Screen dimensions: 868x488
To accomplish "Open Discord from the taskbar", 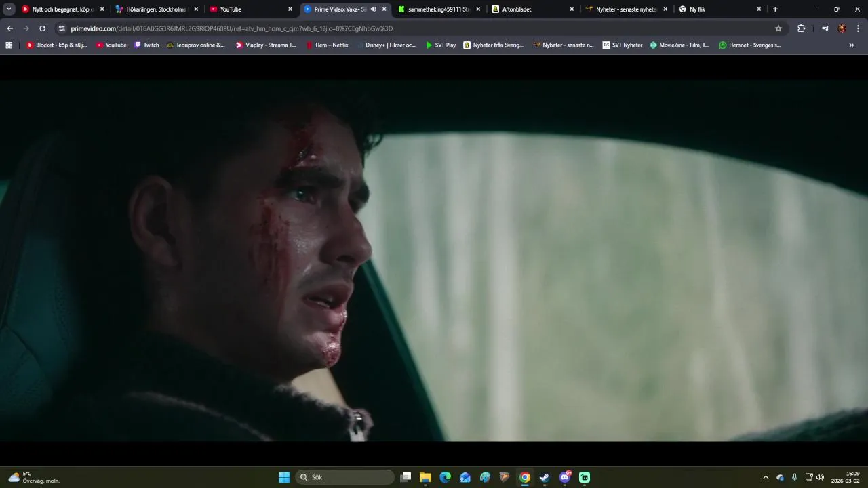I will pyautogui.click(x=565, y=477).
